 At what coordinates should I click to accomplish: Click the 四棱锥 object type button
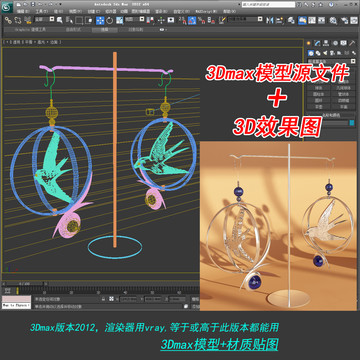pos(343,100)
